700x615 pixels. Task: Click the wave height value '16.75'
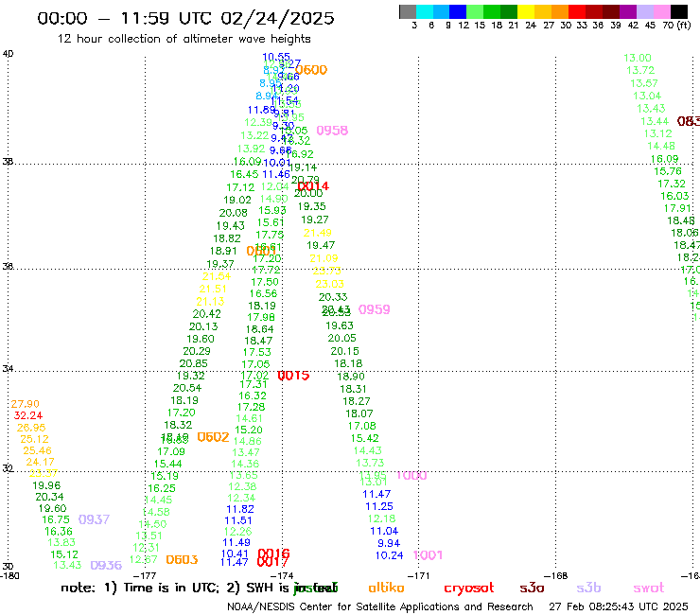click(x=56, y=519)
